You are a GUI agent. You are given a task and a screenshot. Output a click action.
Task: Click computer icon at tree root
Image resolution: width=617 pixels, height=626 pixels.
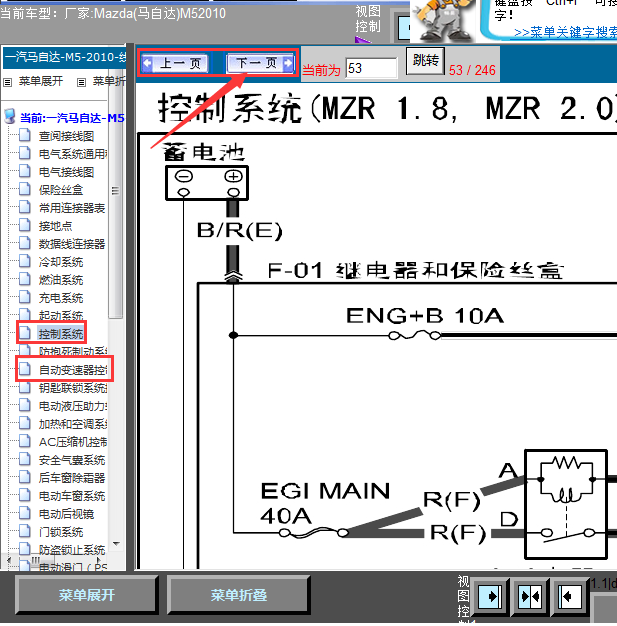tap(9, 116)
